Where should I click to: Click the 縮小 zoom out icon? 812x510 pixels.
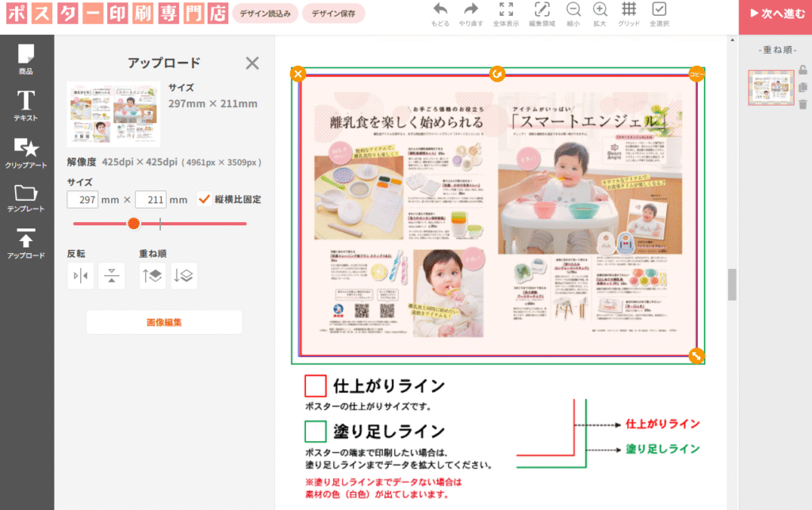click(573, 14)
